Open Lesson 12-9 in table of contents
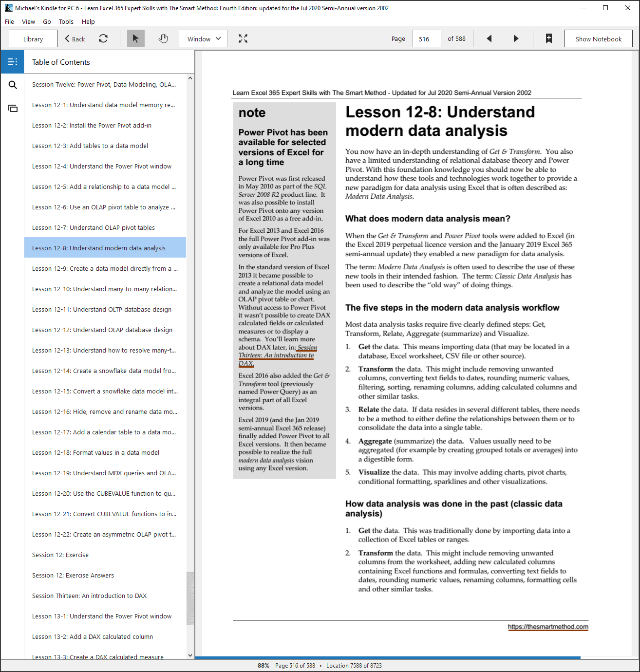Screen dimensions: 640x672 click(105, 268)
